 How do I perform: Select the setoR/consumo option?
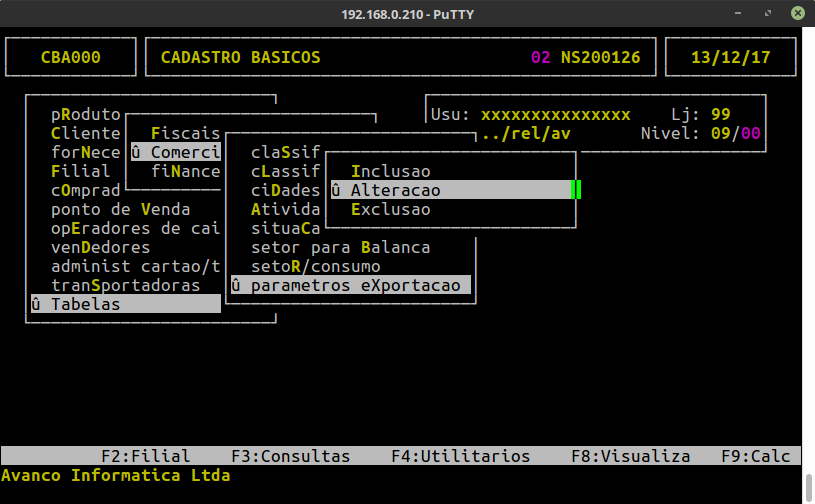coord(315,266)
